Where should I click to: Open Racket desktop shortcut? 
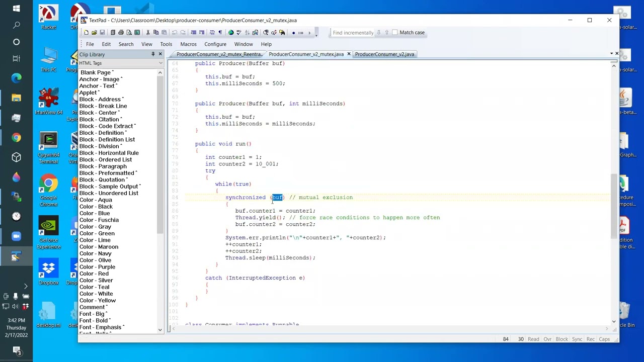tap(48, 17)
